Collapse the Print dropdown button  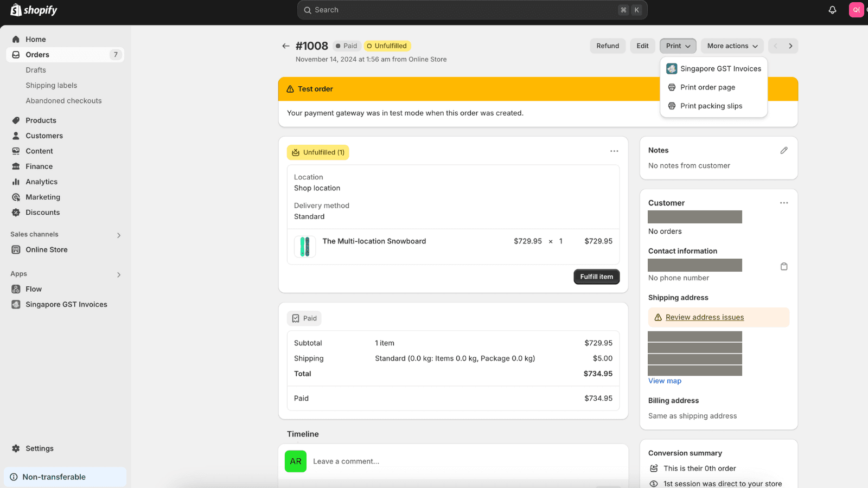pyautogui.click(x=678, y=46)
